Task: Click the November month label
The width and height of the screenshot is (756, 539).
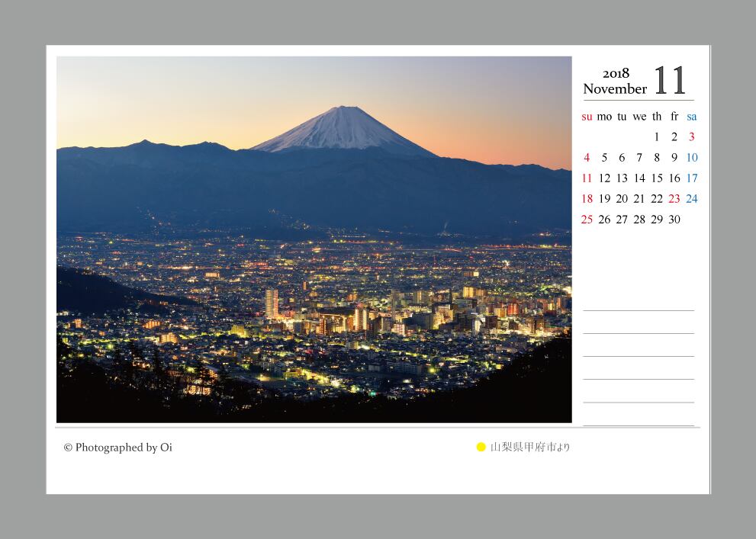Action: tap(614, 88)
